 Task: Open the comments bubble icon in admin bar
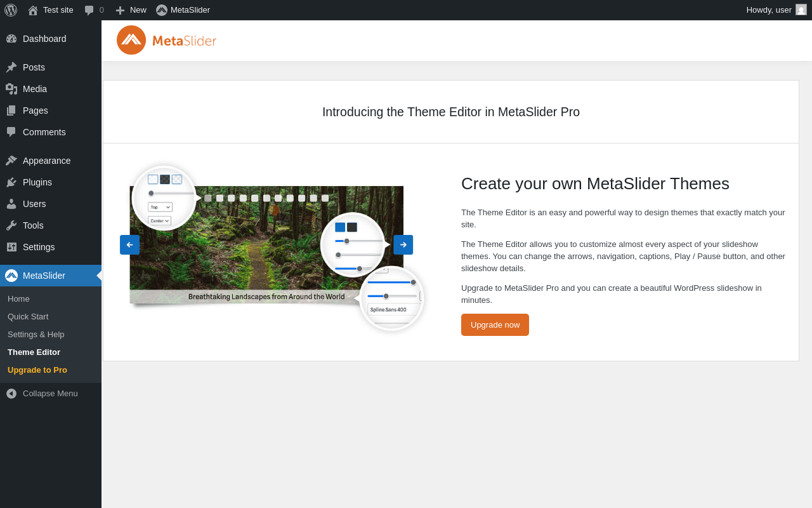tap(89, 10)
